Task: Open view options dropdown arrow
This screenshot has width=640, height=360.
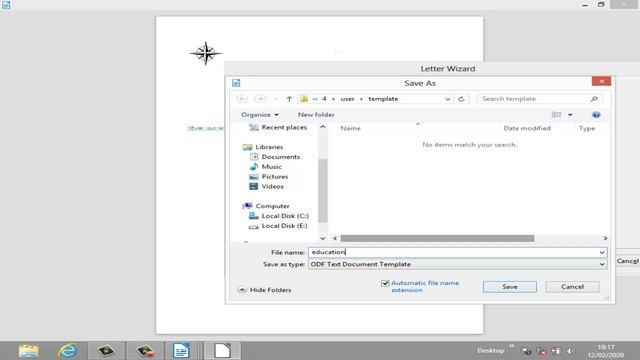Action: (570, 115)
